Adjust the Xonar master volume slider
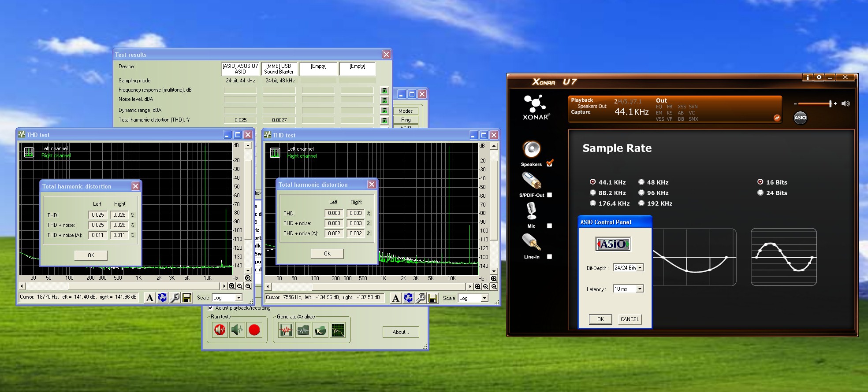This screenshot has width=868, height=392. [x=830, y=104]
